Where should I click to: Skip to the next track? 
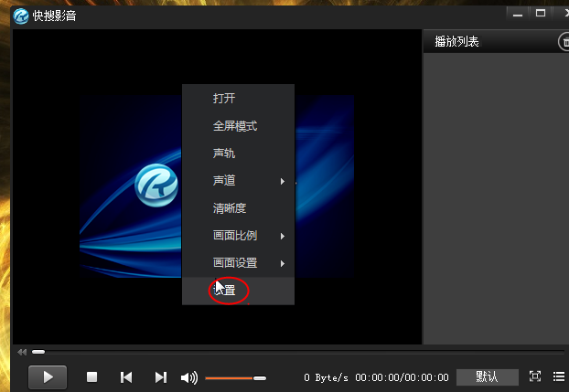161,377
